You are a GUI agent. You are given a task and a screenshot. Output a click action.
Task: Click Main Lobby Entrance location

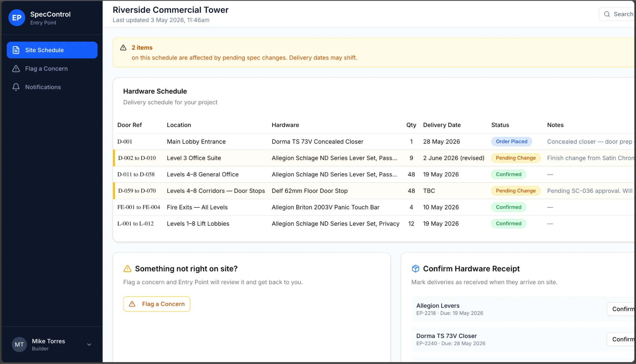[196, 142]
